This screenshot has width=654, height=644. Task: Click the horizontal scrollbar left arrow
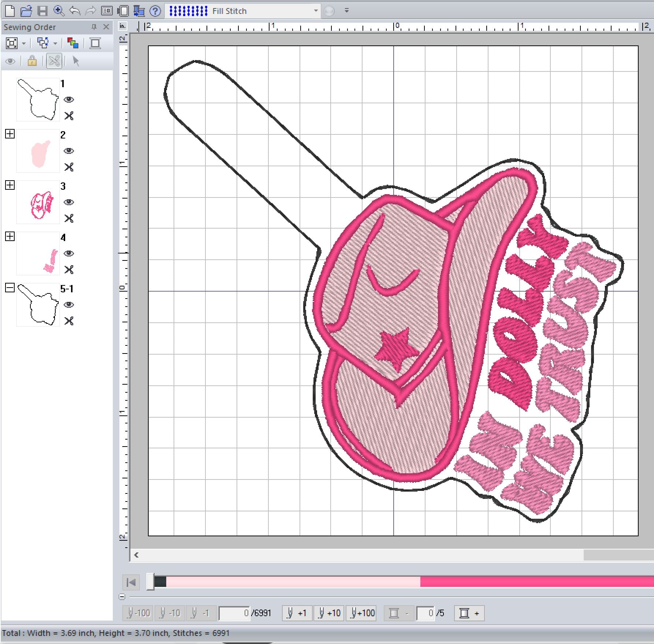pyautogui.click(x=137, y=555)
